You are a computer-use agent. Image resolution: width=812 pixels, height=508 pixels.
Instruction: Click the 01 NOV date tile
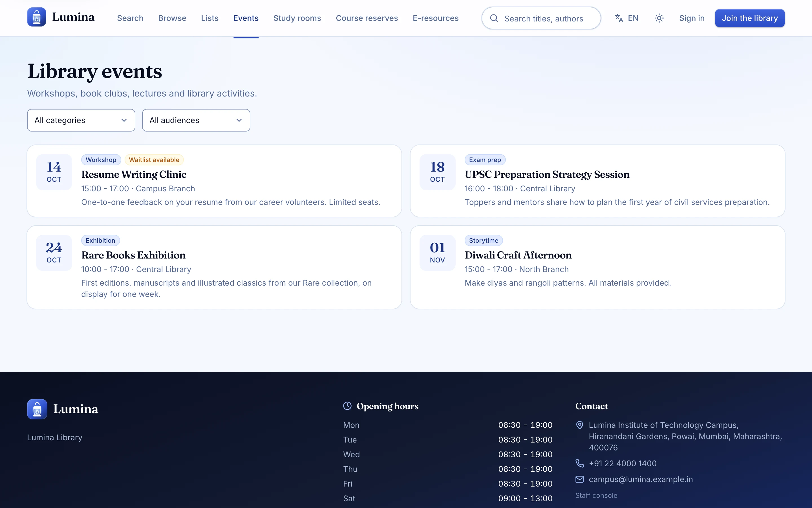438,253
